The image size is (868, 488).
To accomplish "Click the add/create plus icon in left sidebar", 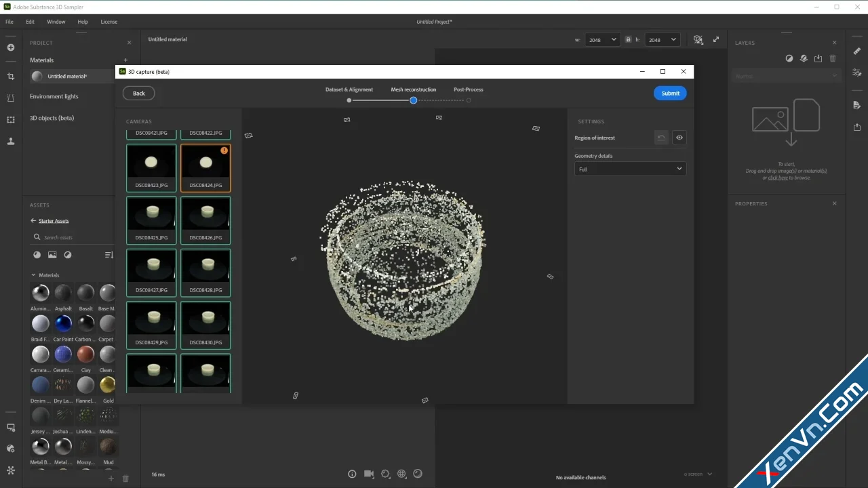I will coord(11,47).
